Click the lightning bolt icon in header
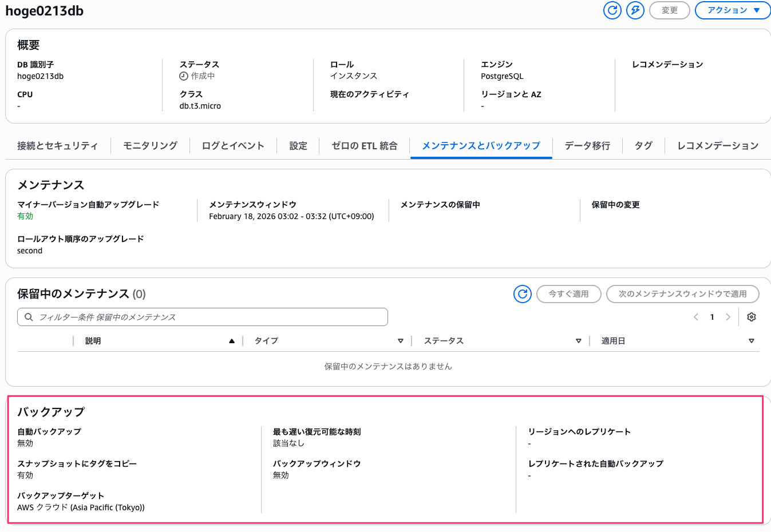The width and height of the screenshot is (771, 532). (x=635, y=10)
